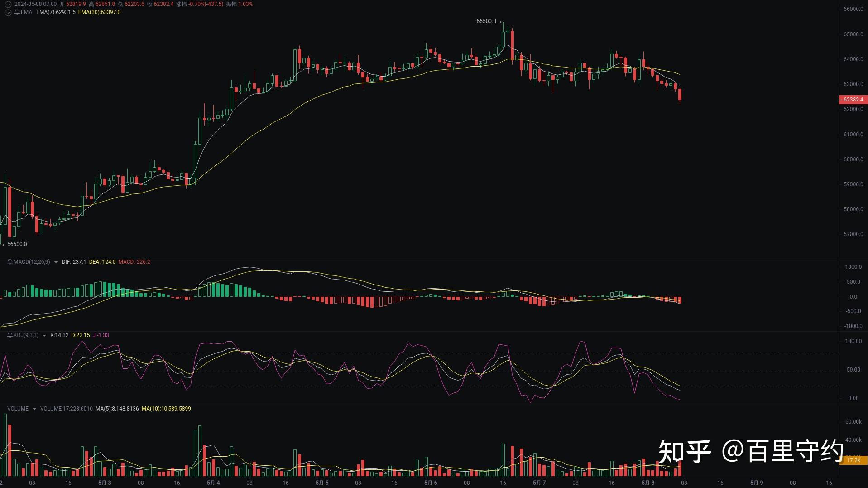The height and width of the screenshot is (488, 868).
Task: Click the 66000.0 price axis label
Action: click(x=854, y=9)
